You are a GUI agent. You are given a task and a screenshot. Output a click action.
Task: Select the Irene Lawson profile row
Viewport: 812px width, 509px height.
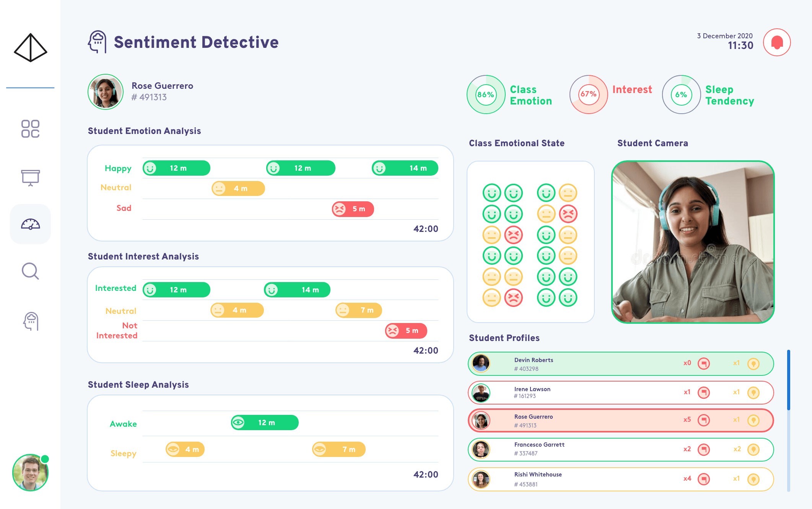pyautogui.click(x=597, y=393)
